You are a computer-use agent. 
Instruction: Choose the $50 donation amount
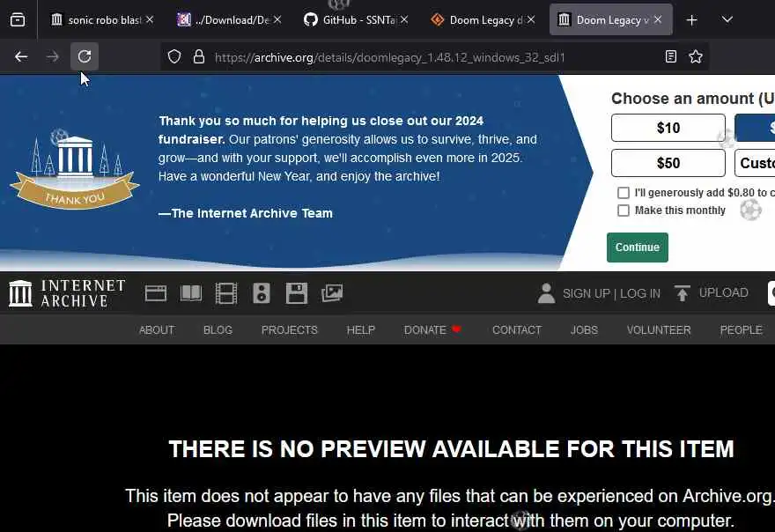(668, 163)
